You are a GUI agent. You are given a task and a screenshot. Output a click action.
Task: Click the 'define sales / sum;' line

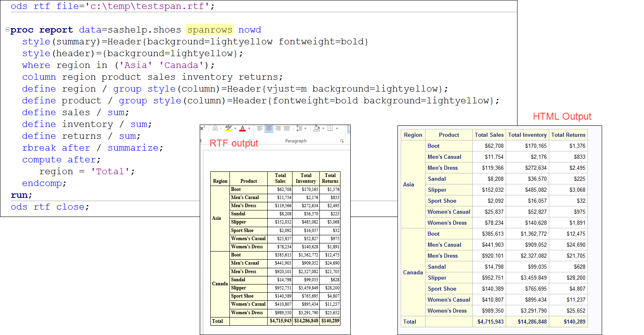(76, 112)
